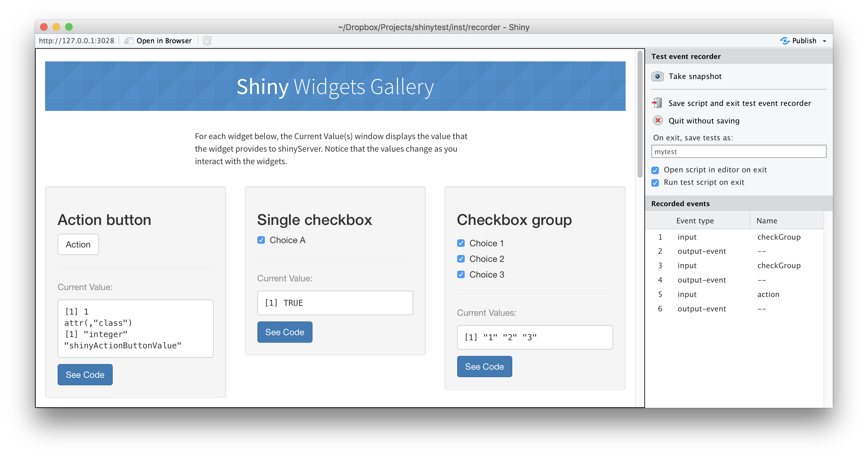Click the yellow minimize window button
The image size is (868, 458).
[x=56, y=27]
